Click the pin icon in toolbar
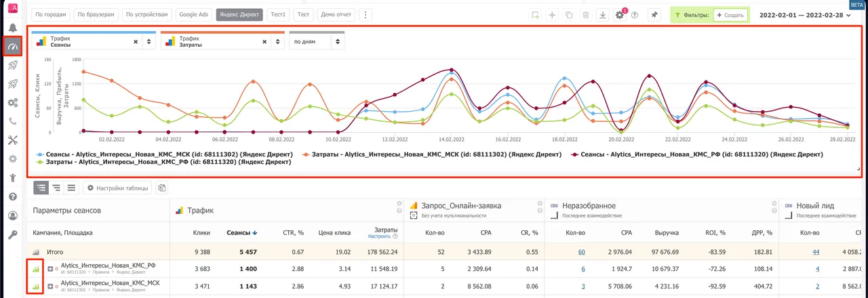Screen dimensions: 868x298 coord(654,15)
